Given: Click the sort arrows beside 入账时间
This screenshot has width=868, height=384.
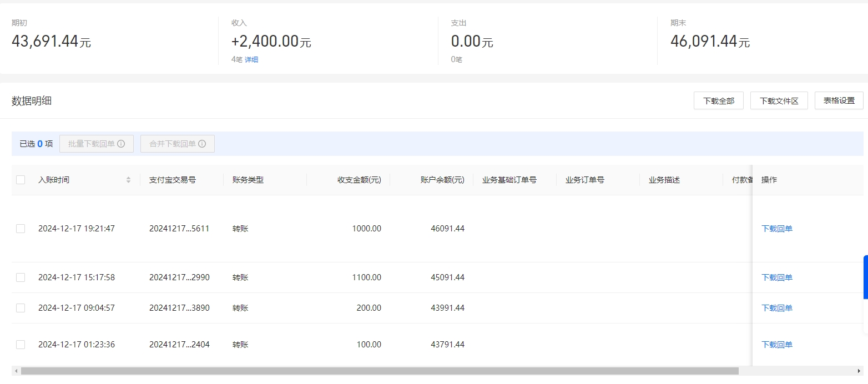Looking at the screenshot, I should pyautogui.click(x=129, y=180).
